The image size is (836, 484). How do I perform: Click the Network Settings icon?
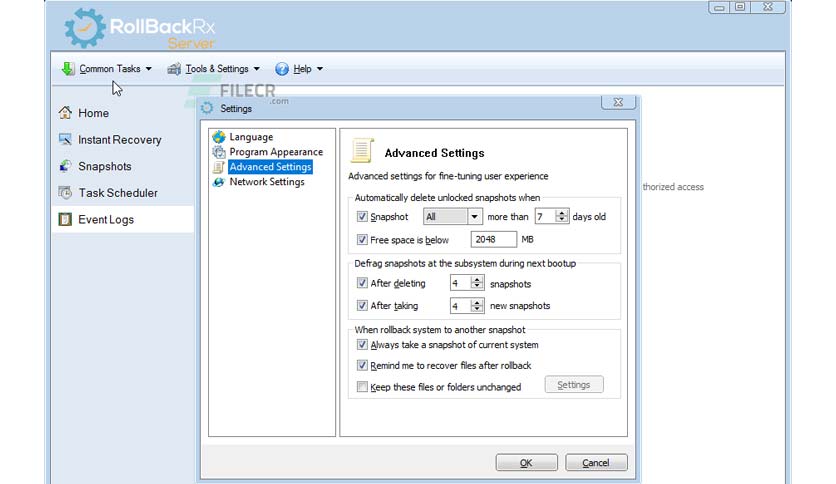tap(219, 182)
